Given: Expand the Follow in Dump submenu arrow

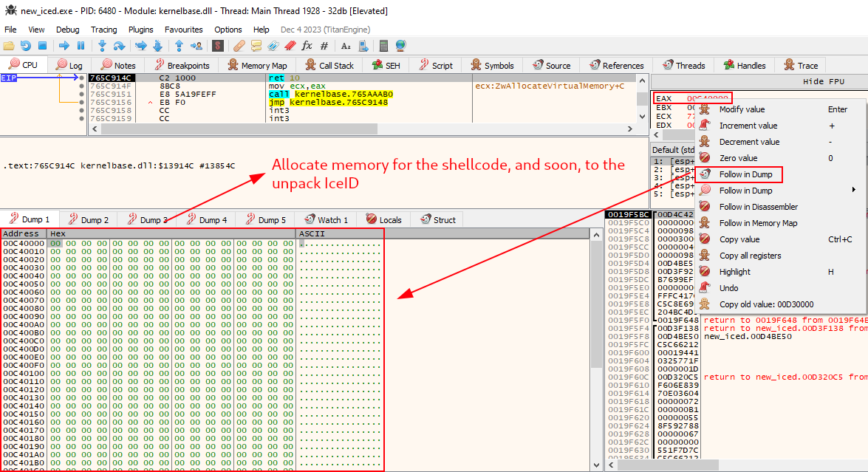Looking at the screenshot, I should point(855,190).
